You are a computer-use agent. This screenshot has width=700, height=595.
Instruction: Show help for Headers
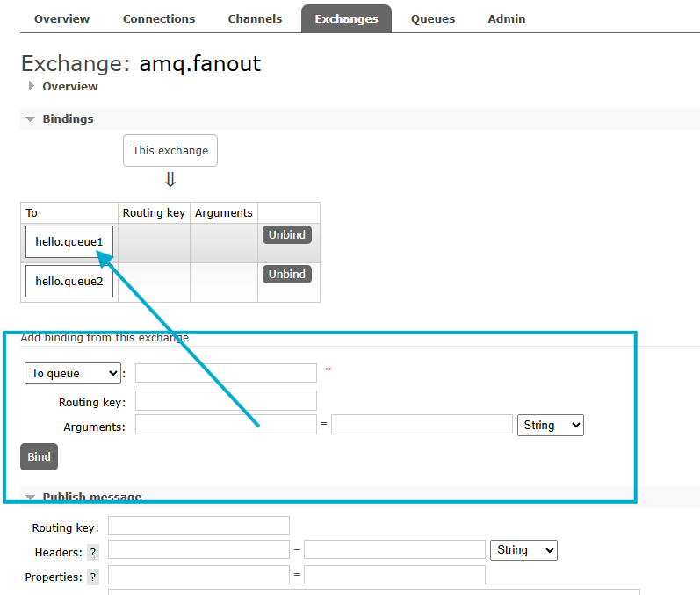point(93,553)
